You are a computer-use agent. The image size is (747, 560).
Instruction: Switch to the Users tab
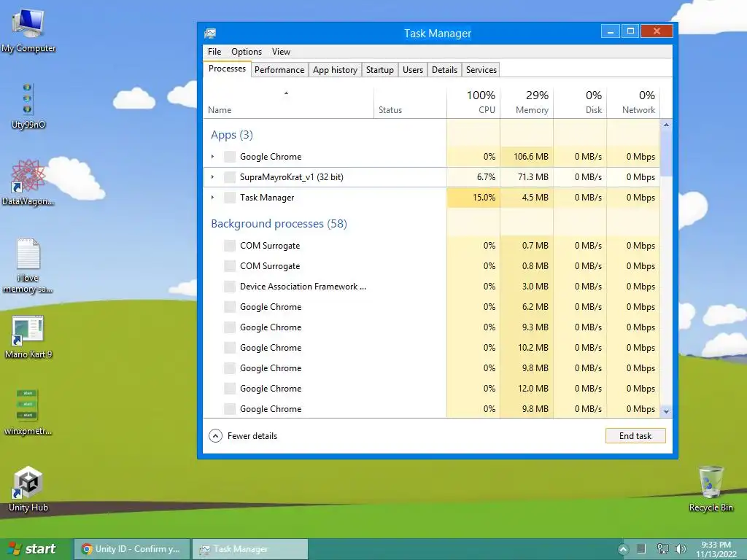(413, 70)
